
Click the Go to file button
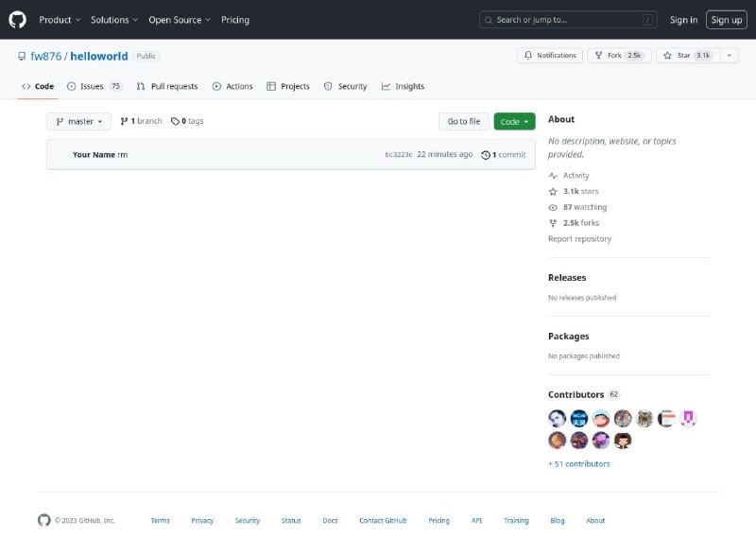click(464, 122)
